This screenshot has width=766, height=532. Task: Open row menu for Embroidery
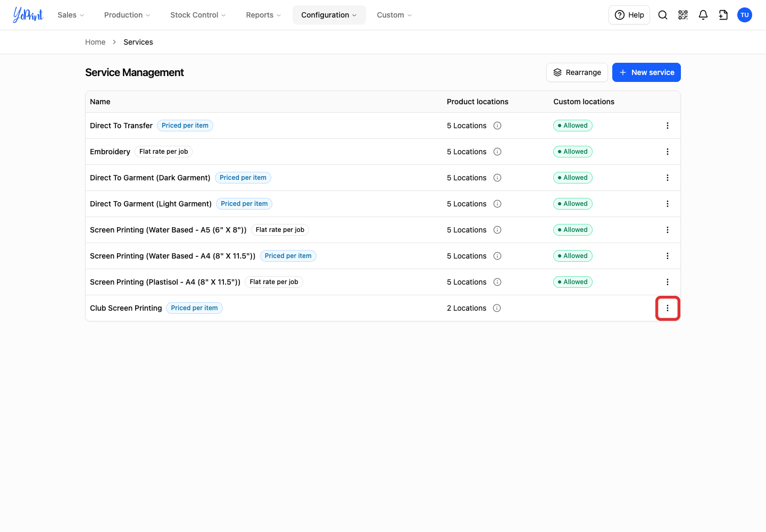pos(668,152)
